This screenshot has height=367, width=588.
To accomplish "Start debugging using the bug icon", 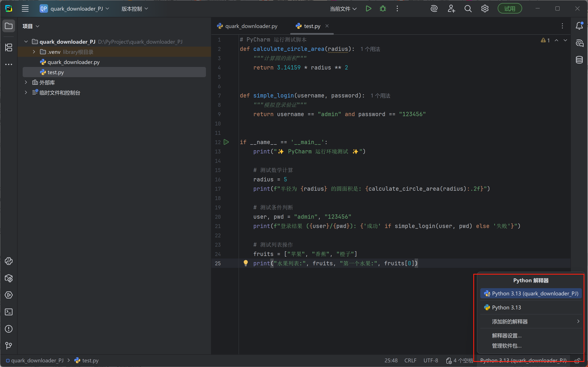I will click(383, 8).
